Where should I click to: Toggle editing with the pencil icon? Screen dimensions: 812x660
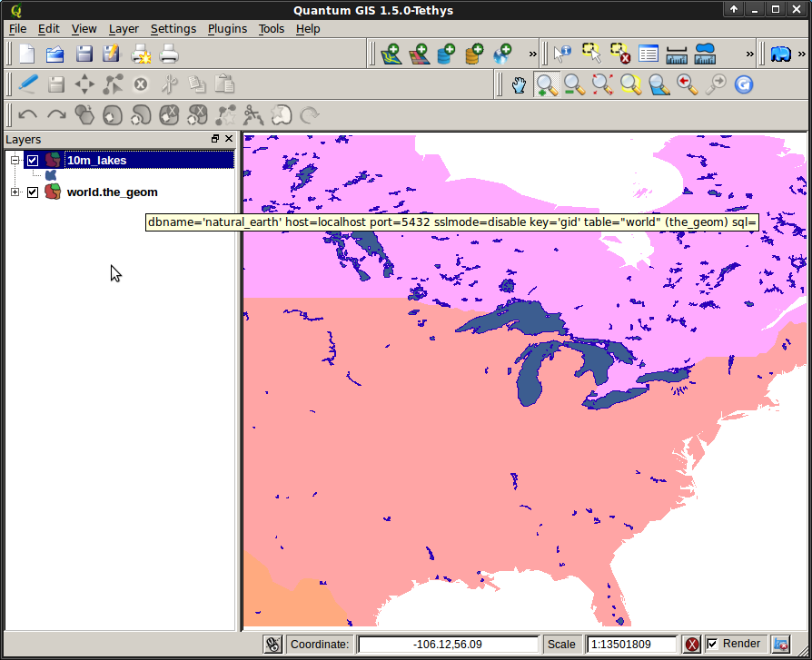(x=28, y=84)
